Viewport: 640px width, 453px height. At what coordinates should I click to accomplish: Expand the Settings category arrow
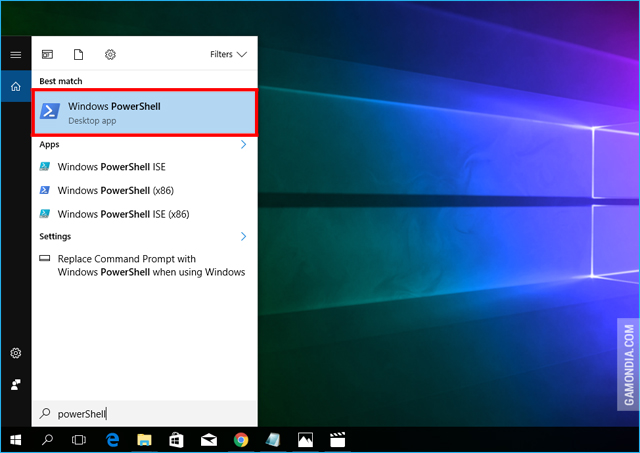click(x=243, y=236)
